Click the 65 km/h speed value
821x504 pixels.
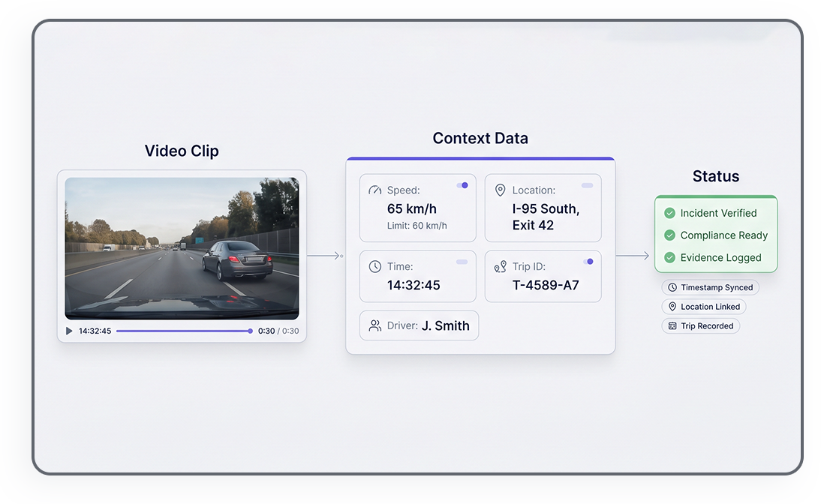(x=411, y=208)
